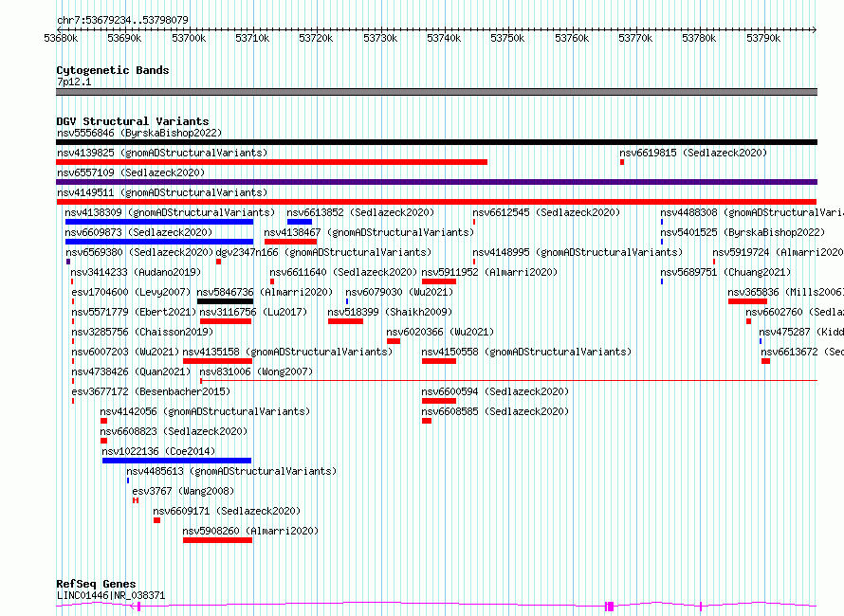Click the blue nsv1022136 (Coe2014) bar
The width and height of the screenshot is (844, 616).
pos(176,461)
